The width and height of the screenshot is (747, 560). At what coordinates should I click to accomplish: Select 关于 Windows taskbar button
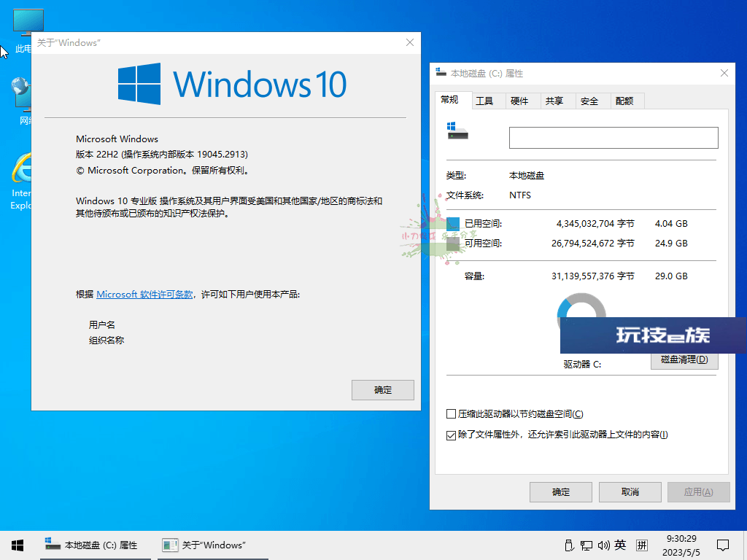click(212, 545)
